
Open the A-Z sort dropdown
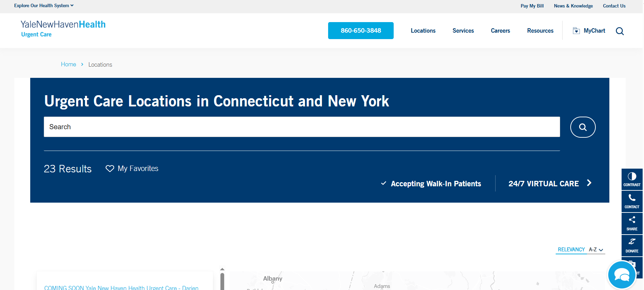coord(596,250)
